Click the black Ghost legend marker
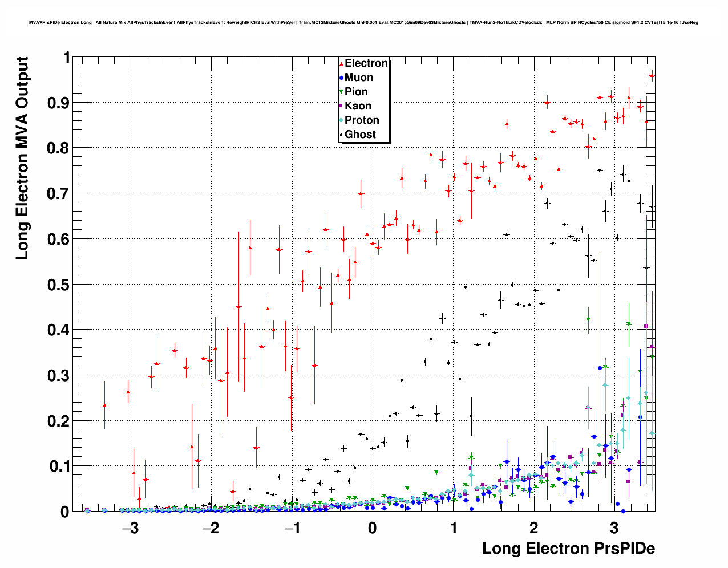This screenshot has width=728, height=568. pyautogui.click(x=341, y=135)
